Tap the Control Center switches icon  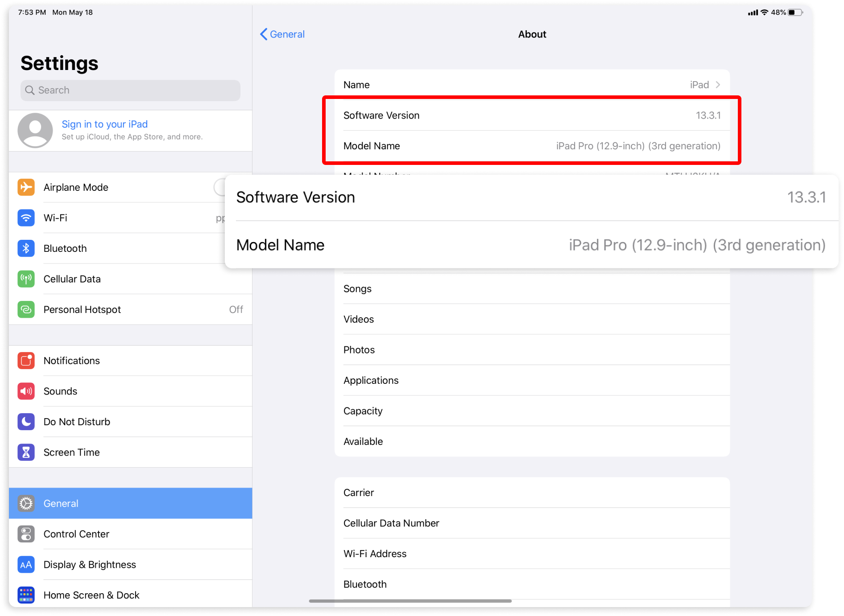click(26, 534)
